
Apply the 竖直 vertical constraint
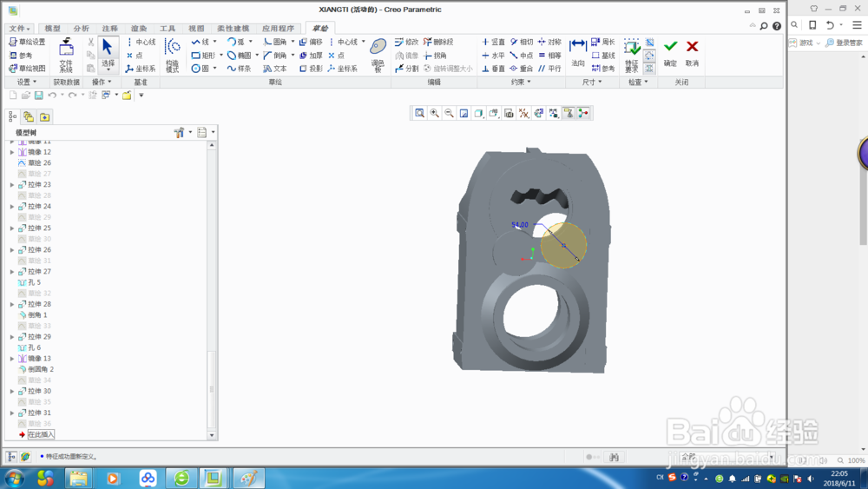pyautogui.click(x=493, y=42)
